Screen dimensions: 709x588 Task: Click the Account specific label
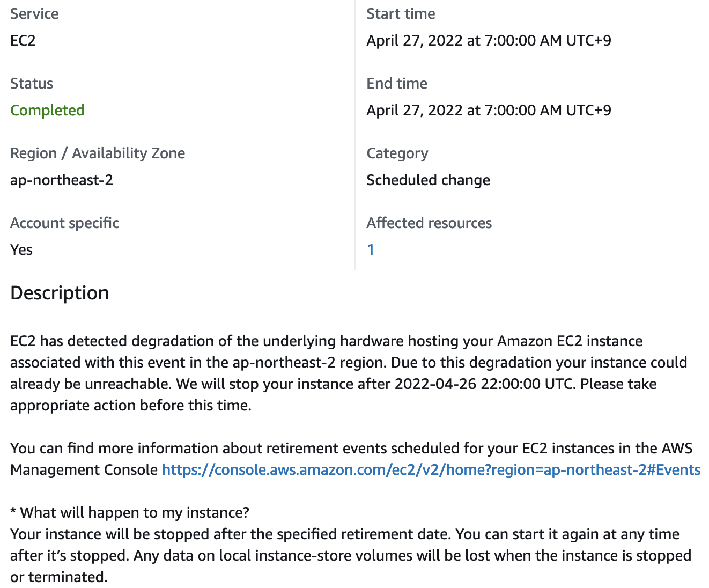(x=64, y=223)
